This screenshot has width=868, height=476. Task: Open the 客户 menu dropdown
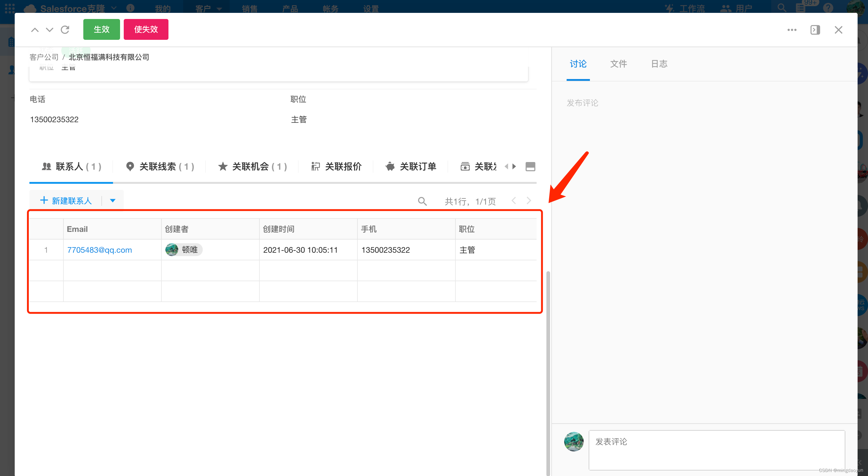pos(206,8)
